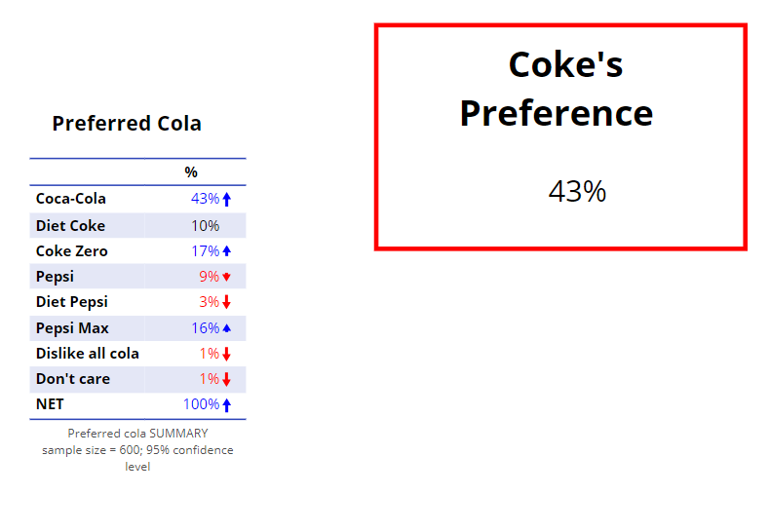Click the Diet Pepsi row label
This screenshot has width=770, height=532.
(72, 302)
